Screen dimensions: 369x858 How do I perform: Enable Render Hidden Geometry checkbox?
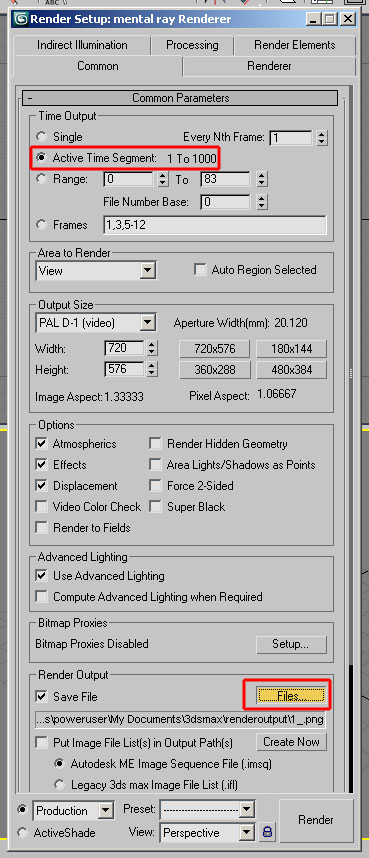click(x=155, y=443)
